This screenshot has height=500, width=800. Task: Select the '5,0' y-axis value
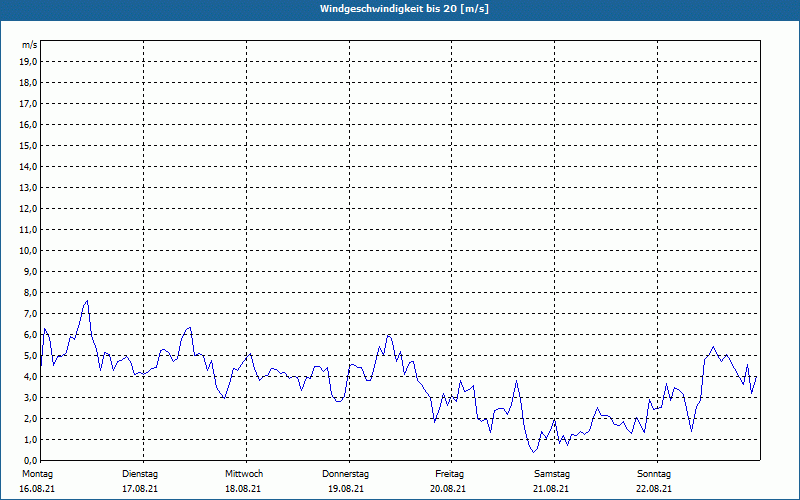coord(30,356)
